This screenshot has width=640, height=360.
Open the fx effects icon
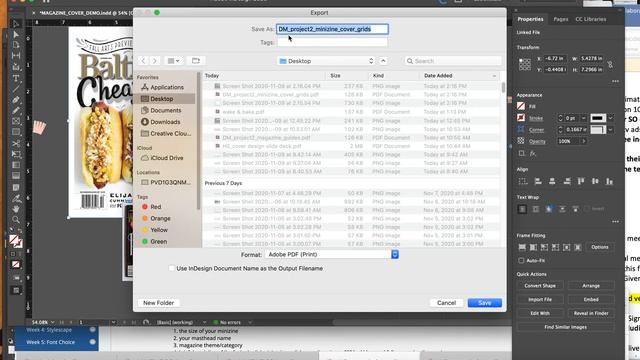tap(533, 153)
